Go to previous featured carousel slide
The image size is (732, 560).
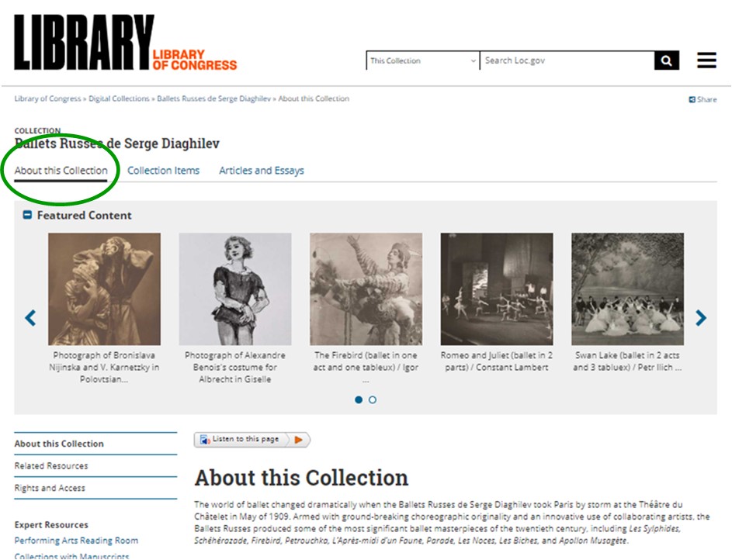click(30, 318)
